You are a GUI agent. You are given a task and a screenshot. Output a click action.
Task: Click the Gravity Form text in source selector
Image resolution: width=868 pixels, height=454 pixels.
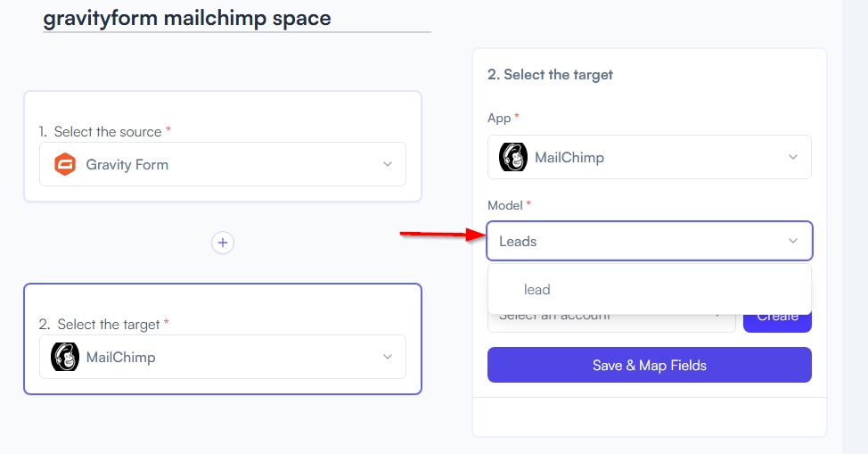127,165
